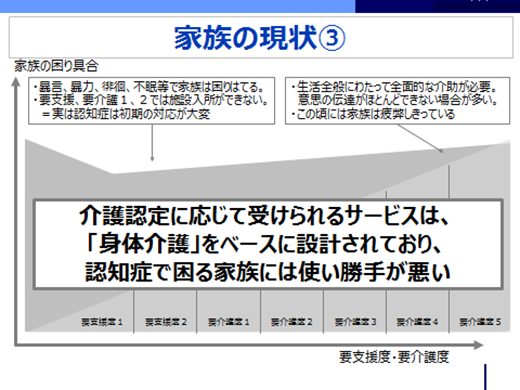
Task: Click the horizontal axis right arrowhead
Action: click(x=479, y=345)
